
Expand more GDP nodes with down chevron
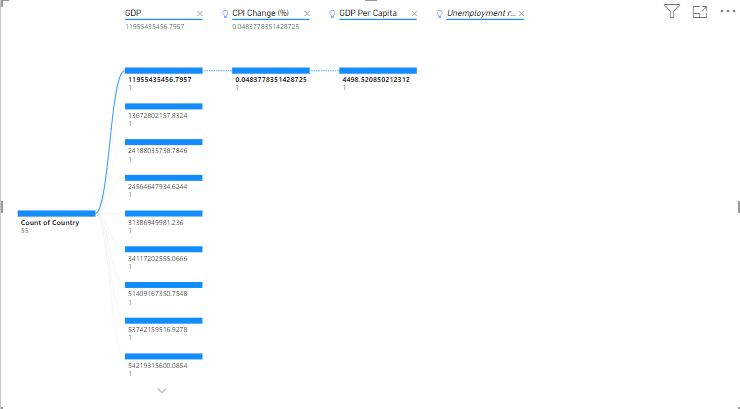[x=162, y=391]
